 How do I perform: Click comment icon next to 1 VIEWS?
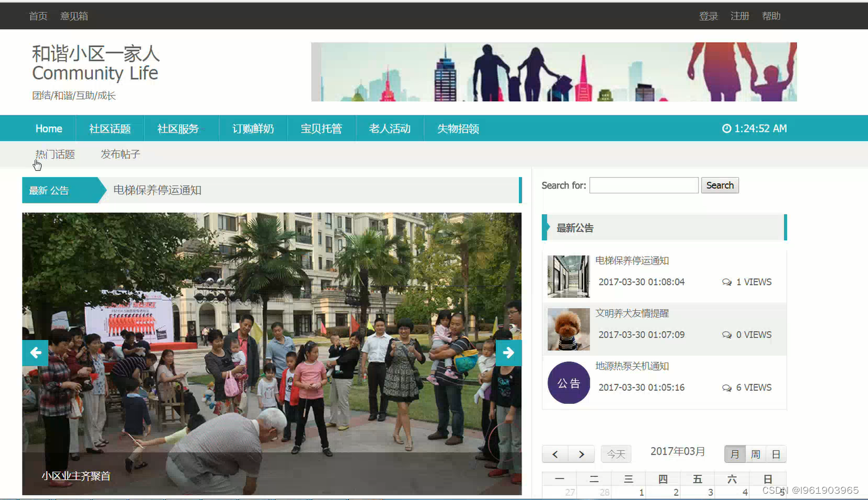coord(727,282)
